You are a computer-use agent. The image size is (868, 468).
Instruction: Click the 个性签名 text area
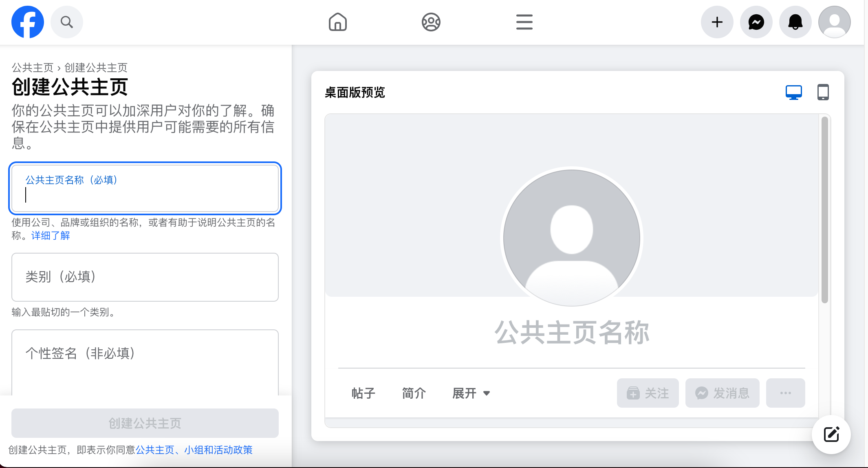(x=145, y=362)
